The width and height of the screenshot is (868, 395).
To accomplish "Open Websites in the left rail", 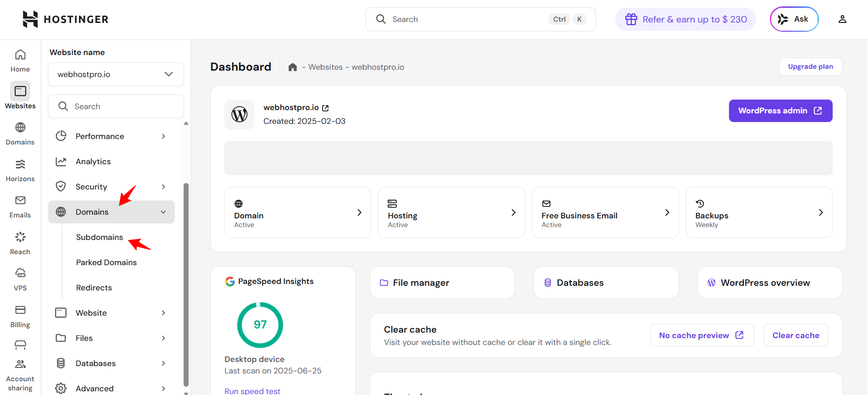I will point(20,96).
